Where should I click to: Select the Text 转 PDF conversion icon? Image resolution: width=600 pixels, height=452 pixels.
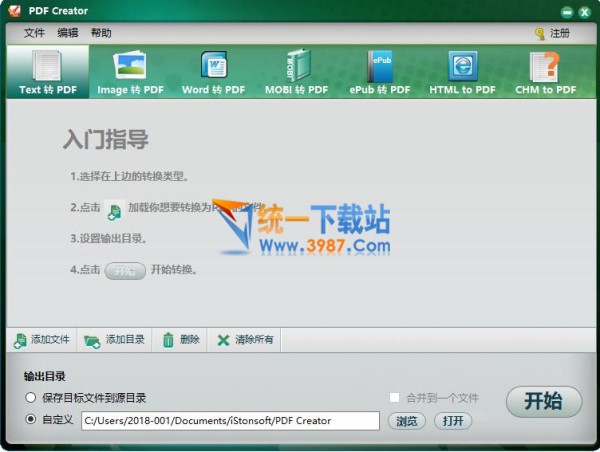[47, 70]
